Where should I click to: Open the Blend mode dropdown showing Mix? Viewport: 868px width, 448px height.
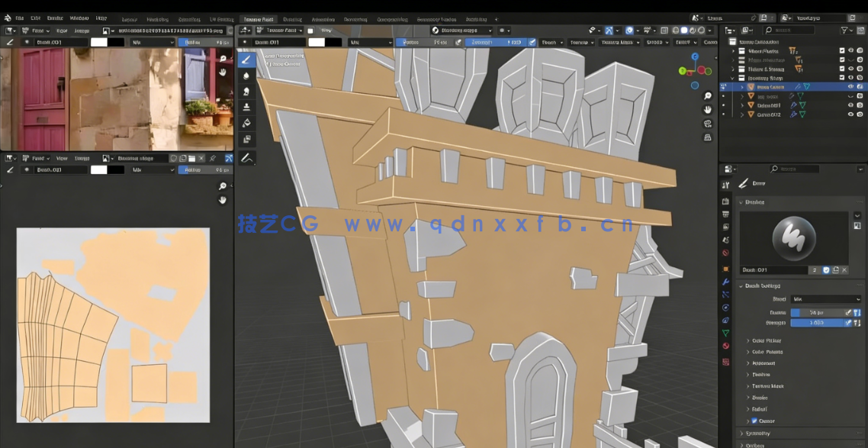click(825, 299)
